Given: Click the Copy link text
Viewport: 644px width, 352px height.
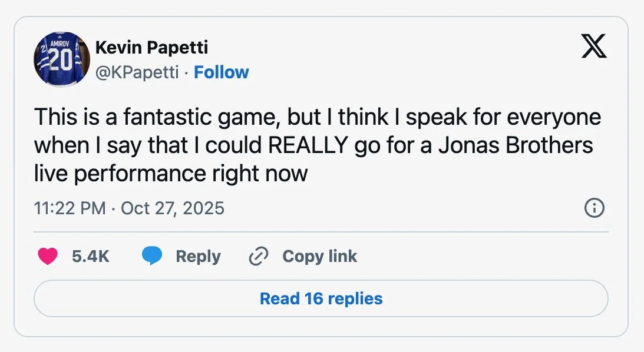Looking at the screenshot, I should click(x=319, y=256).
